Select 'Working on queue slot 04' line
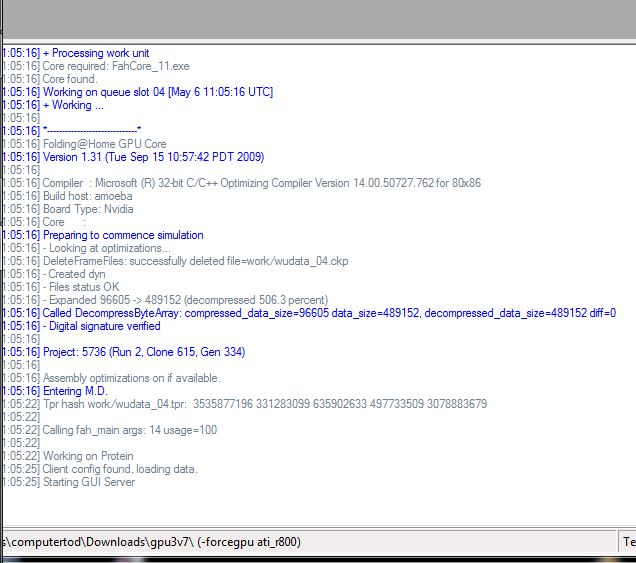636x563 pixels. pos(138,92)
